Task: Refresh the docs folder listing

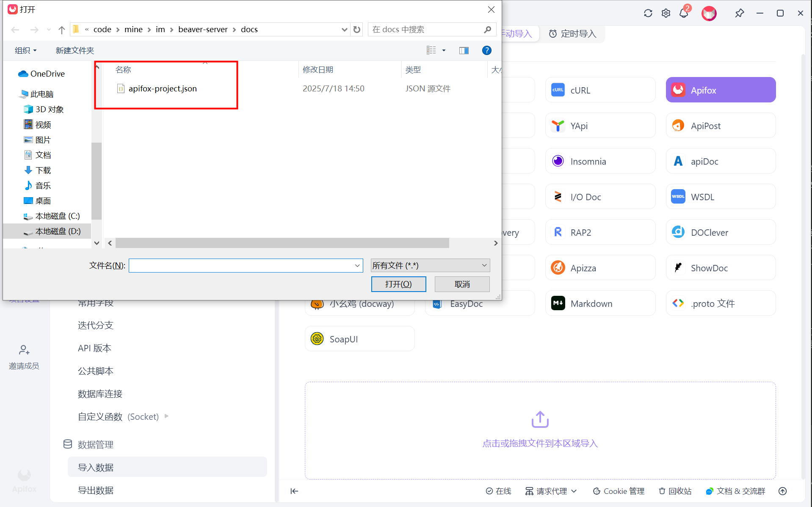Action: point(357,30)
